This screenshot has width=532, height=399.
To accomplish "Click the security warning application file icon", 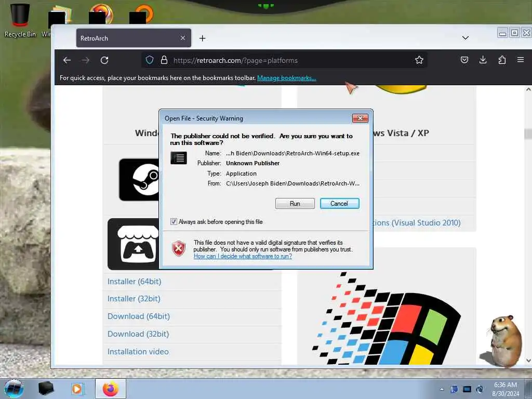I will (179, 158).
